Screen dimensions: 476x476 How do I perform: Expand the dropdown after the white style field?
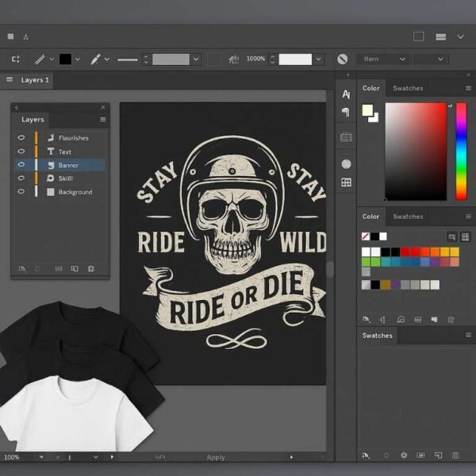(x=318, y=59)
